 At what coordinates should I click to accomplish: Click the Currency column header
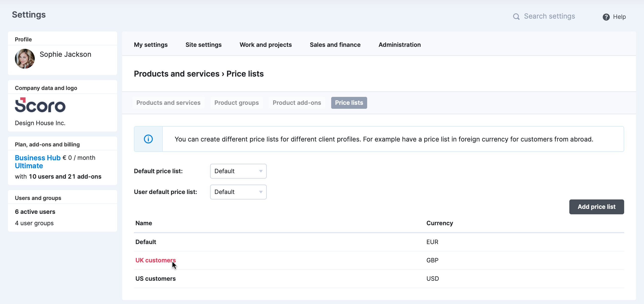tap(440, 223)
